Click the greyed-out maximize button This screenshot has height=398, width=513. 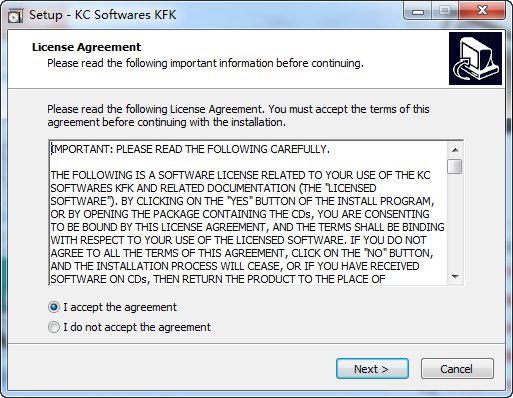point(445,11)
